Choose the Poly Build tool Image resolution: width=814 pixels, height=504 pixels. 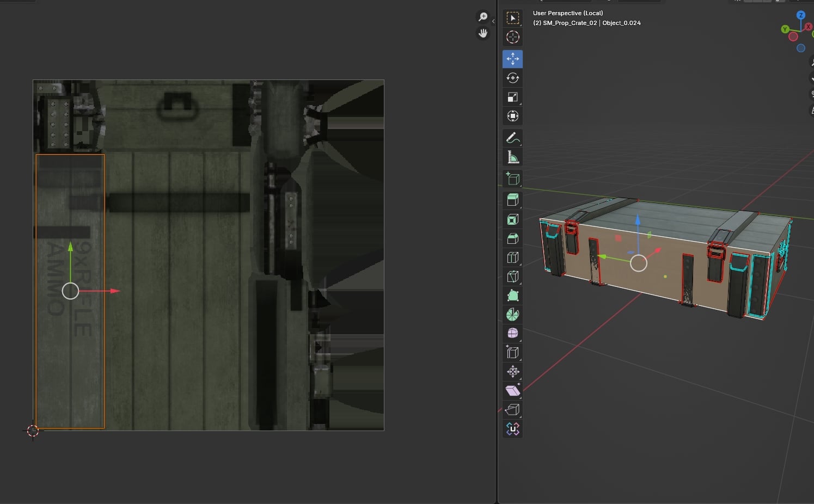point(512,296)
